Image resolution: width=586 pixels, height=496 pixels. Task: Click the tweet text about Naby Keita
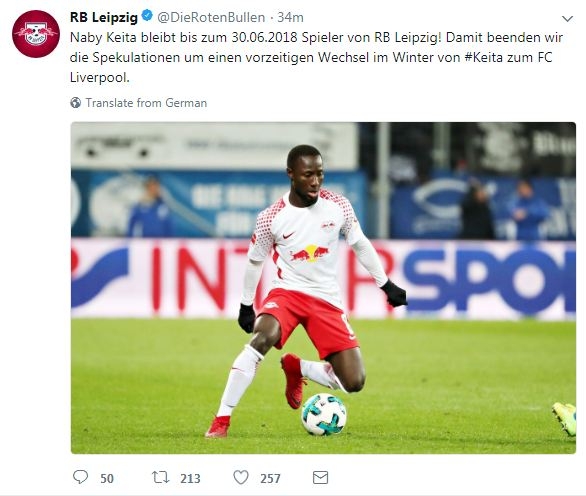coord(316,58)
